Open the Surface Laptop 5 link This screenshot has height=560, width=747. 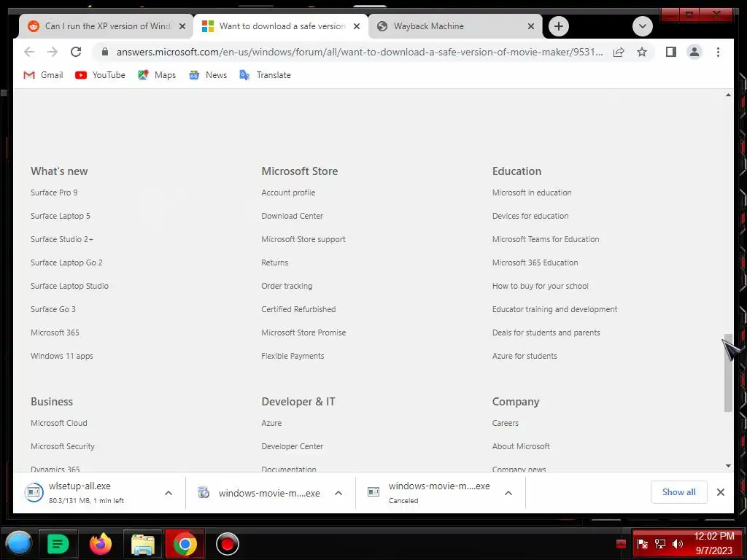pos(60,216)
